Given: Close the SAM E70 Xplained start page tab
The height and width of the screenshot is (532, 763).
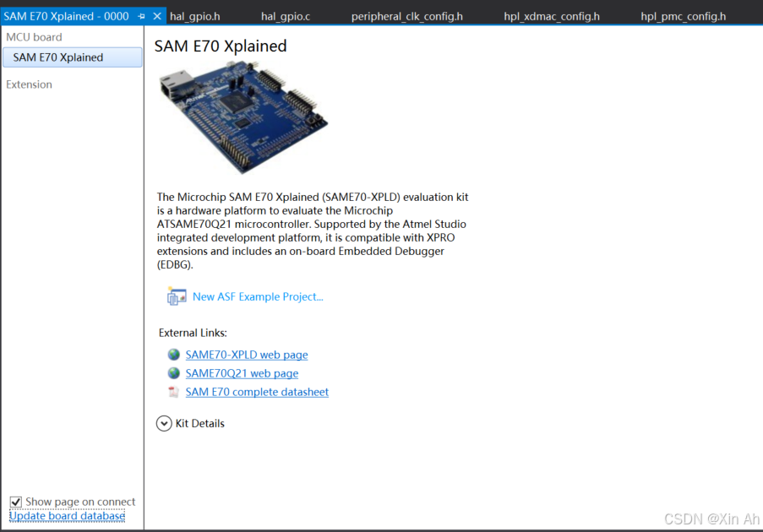Looking at the screenshot, I should (x=156, y=14).
